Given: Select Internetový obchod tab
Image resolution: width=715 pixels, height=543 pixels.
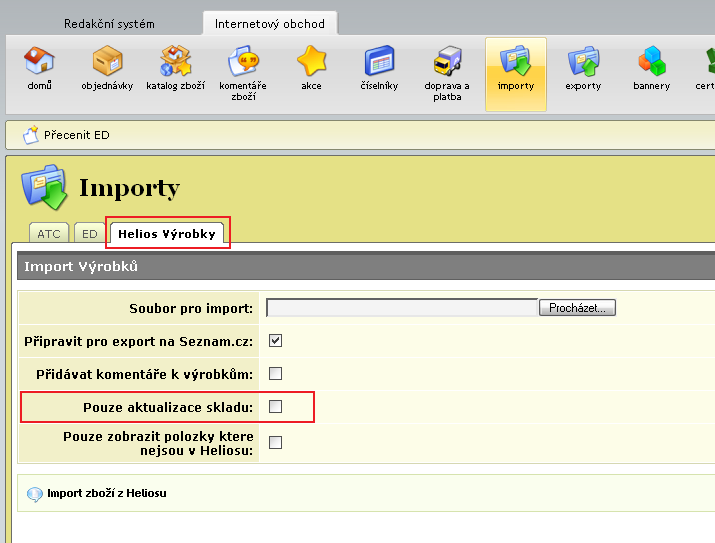Looking at the screenshot, I should coord(270,24).
